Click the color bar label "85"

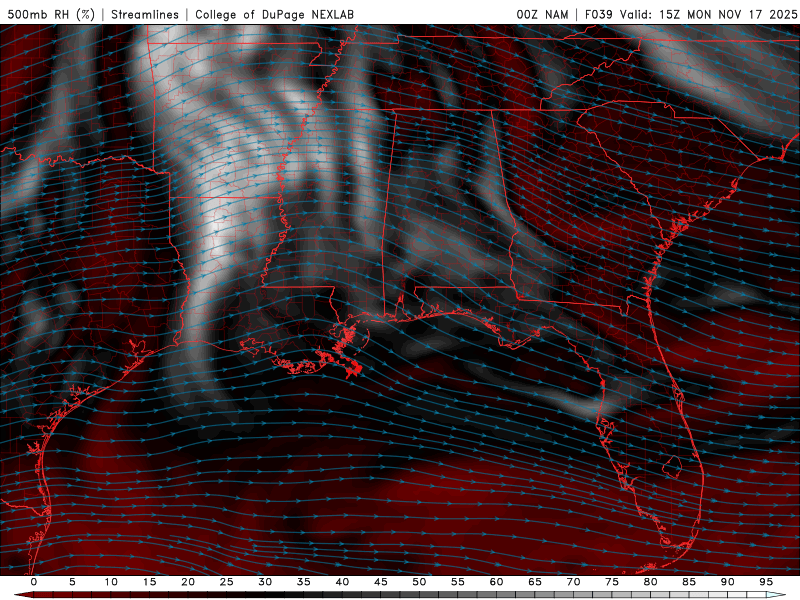point(689,582)
